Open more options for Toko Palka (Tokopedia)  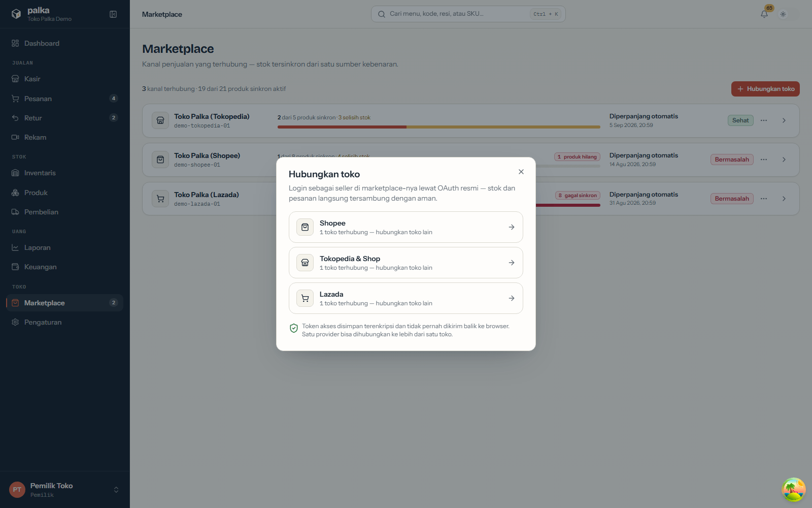[764, 120]
